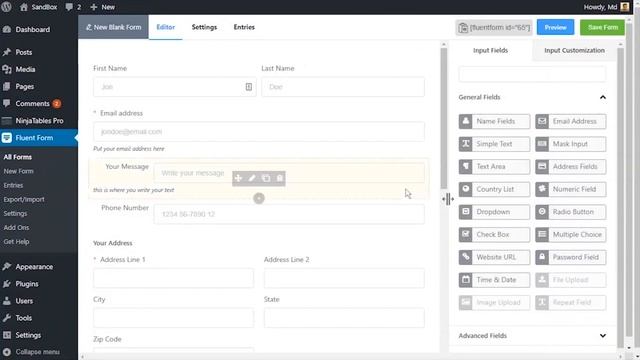Open the Entries submenu link in sidebar

tap(13, 185)
